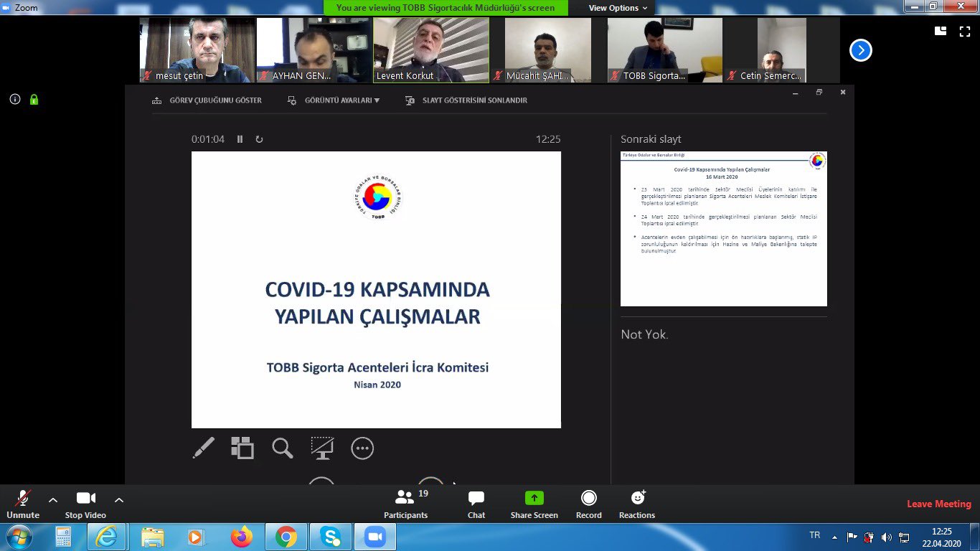This screenshot has width=980, height=551.
Task: Open GÖRÜNTÜ AYARLARI dropdown
Action: [334, 100]
